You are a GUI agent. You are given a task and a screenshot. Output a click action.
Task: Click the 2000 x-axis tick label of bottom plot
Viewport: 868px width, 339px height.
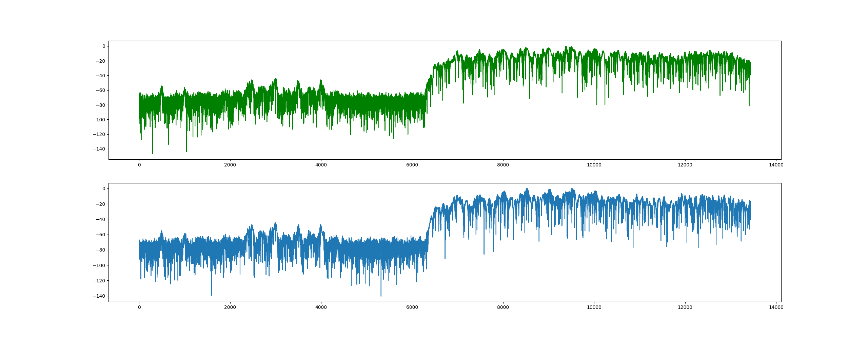click(230, 307)
